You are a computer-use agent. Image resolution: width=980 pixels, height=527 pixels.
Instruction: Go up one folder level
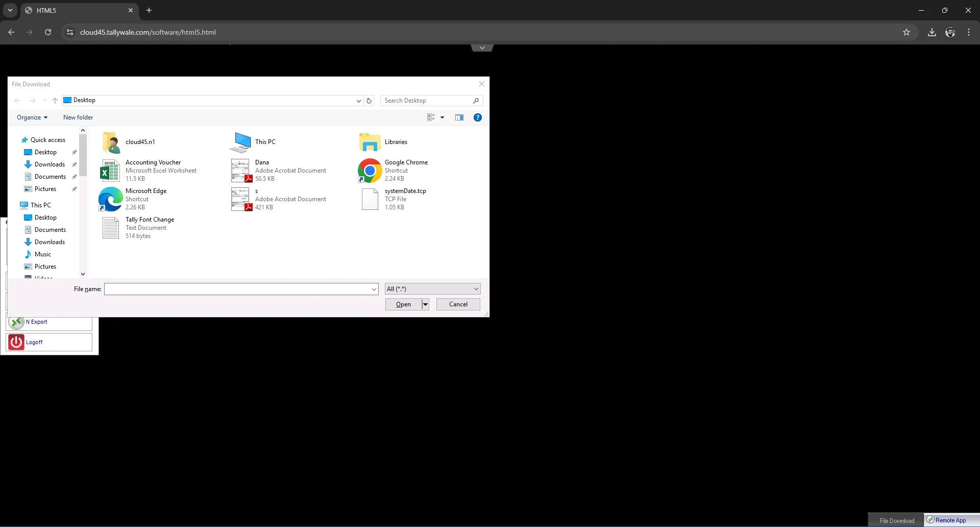pyautogui.click(x=55, y=101)
